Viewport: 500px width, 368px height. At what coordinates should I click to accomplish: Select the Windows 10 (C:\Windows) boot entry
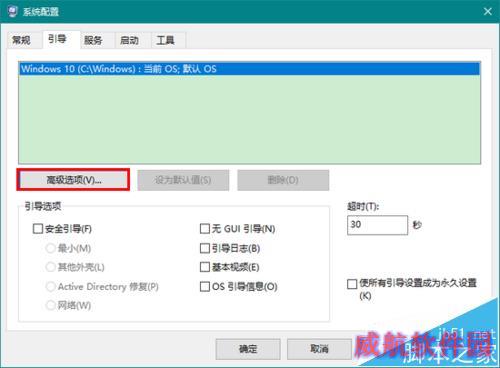pyautogui.click(x=249, y=69)
